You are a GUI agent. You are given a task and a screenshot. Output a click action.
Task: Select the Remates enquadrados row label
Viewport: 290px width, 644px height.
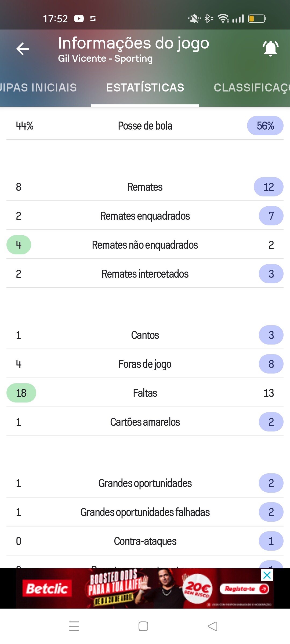[x=145, y=216]
